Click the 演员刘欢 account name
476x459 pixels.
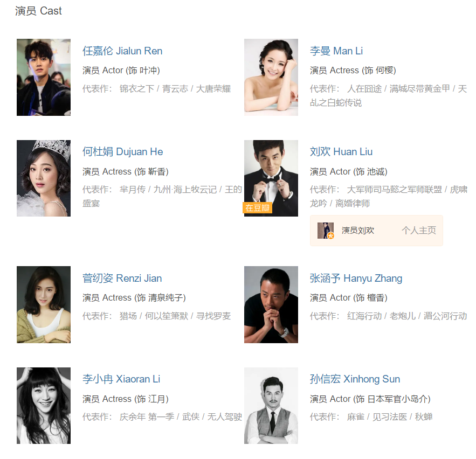click(358, 230)
